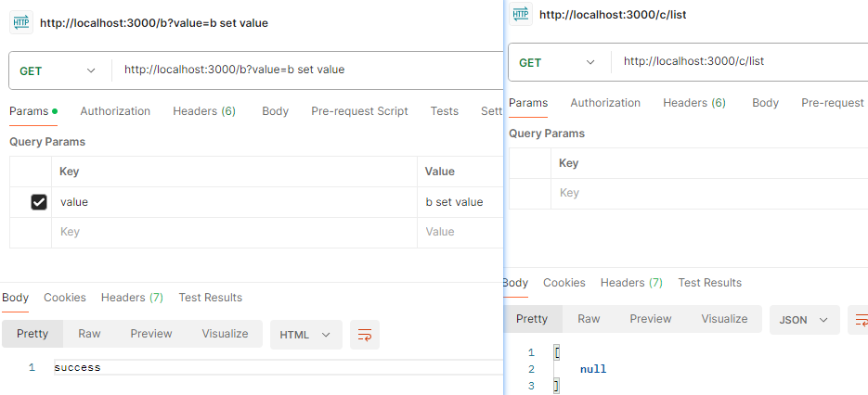This screenshot has height=395, width=868.
Task: Click the URL field containing localhost:3000/c/list
Action: tap(740, 61)
